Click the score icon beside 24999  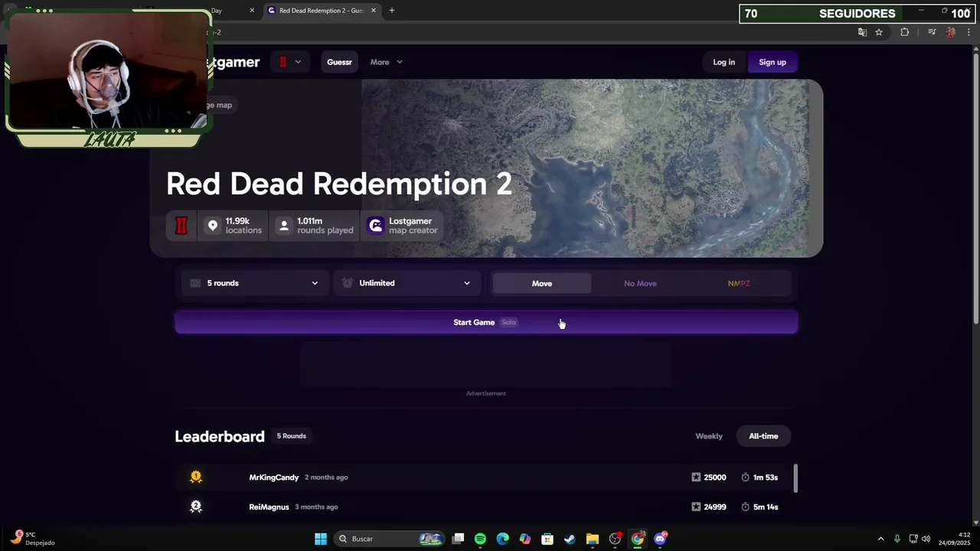[x=696, y=507]
